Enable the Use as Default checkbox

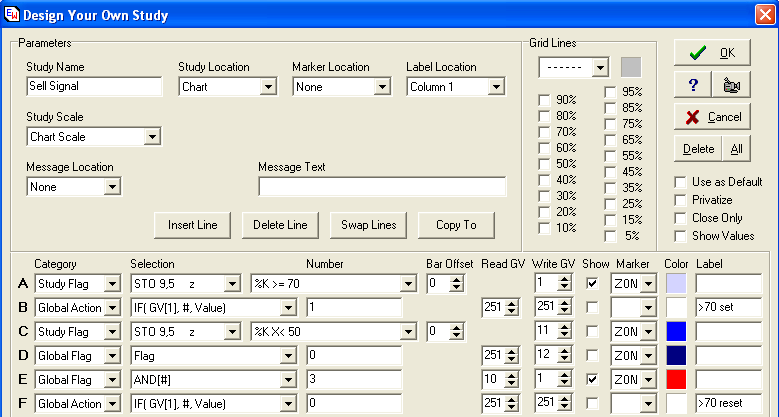681,182
